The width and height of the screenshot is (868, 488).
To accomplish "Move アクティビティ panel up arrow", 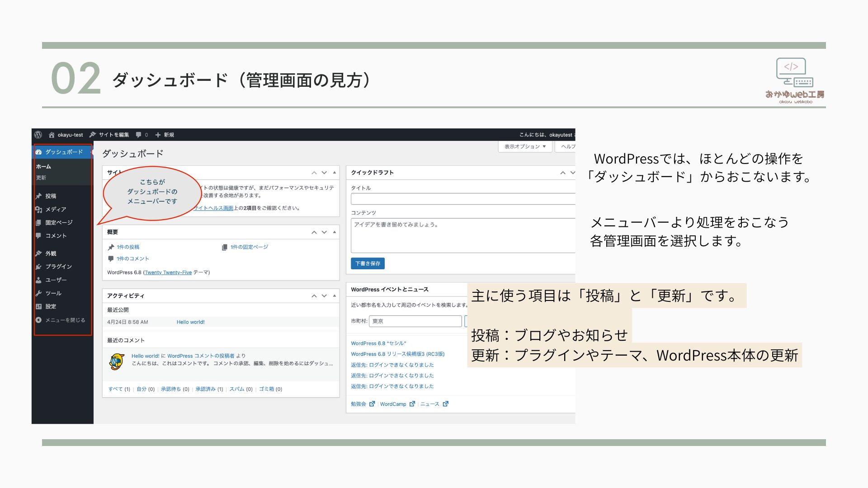I will (x=314, y=296).
